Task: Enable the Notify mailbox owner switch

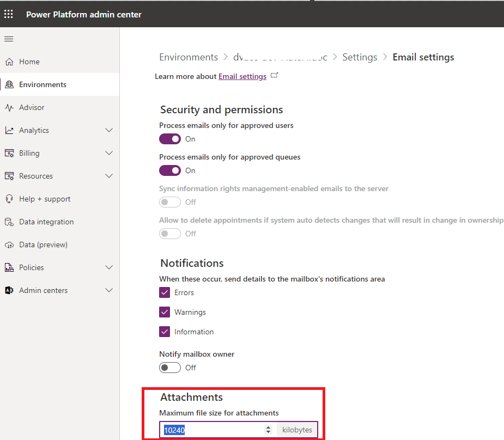Action: click(x=170, y=368)
